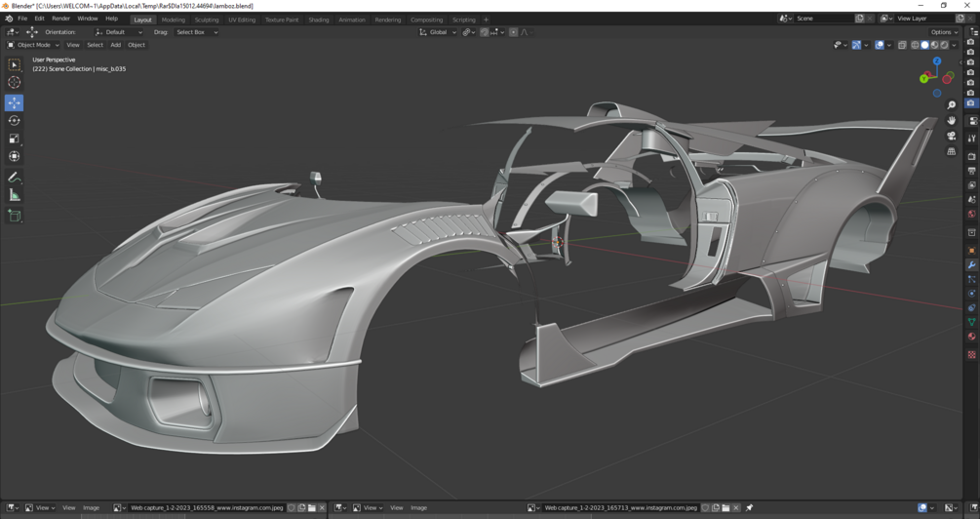Activate the 3D Cursor tool
The height and width of the screenshot is (519, 980).
tap(14, 83)
